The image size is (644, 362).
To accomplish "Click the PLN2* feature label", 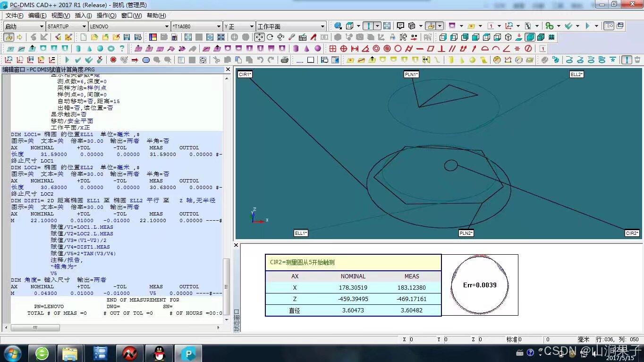I will pyautogui.click(x=466, y=233).
